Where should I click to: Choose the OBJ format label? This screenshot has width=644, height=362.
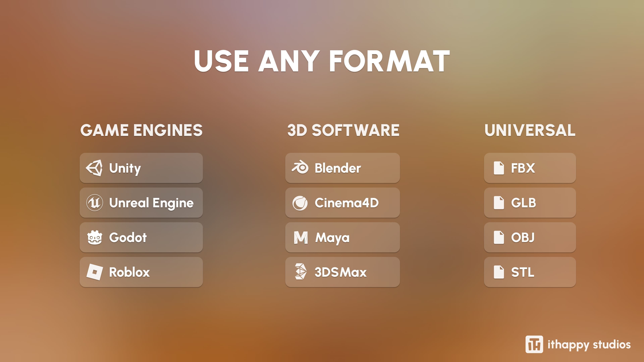pyautogui.click(x=523, y=238)
